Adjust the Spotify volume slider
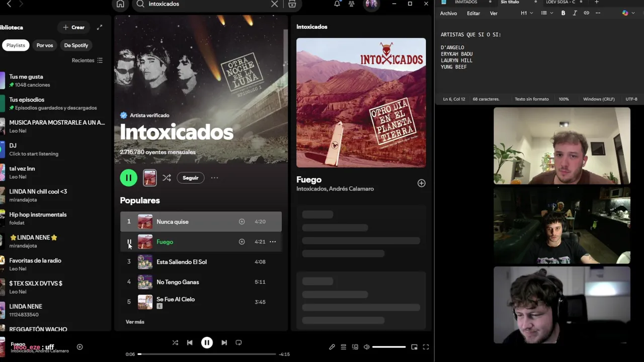 click(389, 347)
